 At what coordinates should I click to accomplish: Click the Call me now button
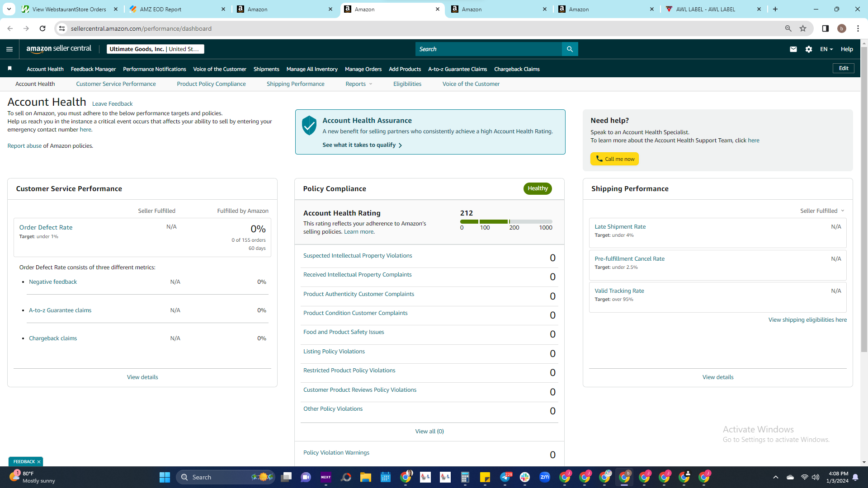pyautogui.click(x=614, y=159)
